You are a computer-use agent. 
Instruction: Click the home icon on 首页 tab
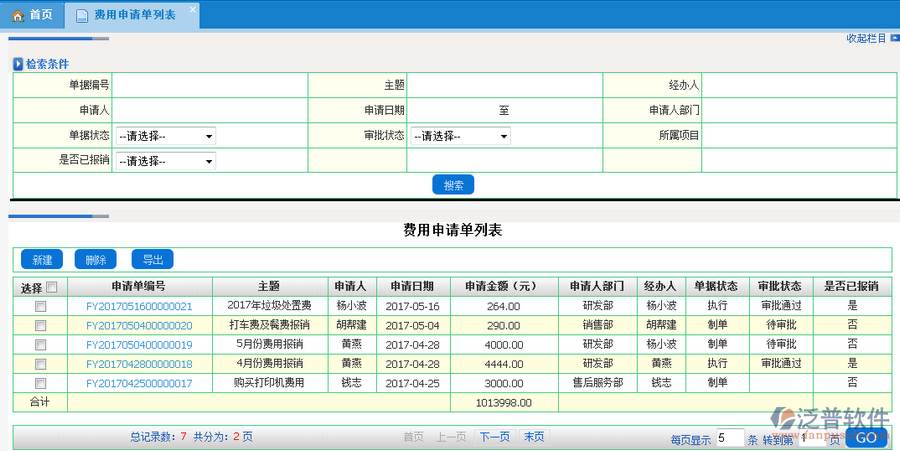click(x=16, y=15)
